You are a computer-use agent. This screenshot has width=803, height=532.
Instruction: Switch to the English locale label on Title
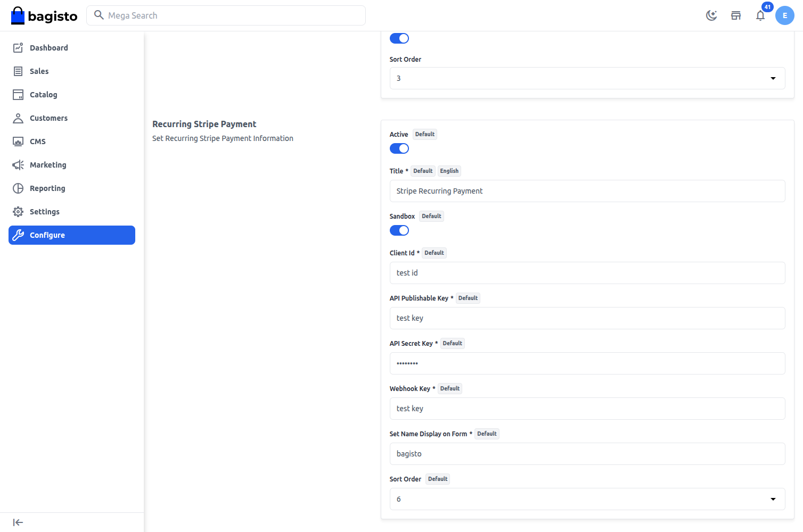pyautogui.click(x=449, y=171)
